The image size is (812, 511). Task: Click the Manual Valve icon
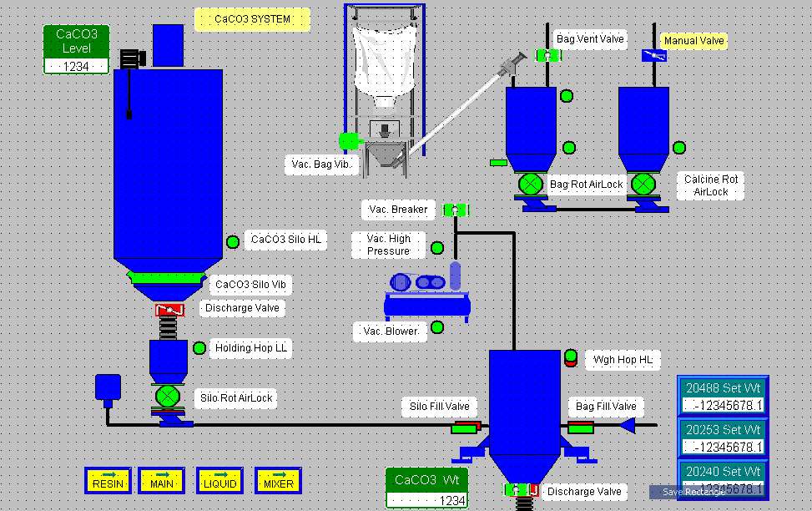click(653, 56)
